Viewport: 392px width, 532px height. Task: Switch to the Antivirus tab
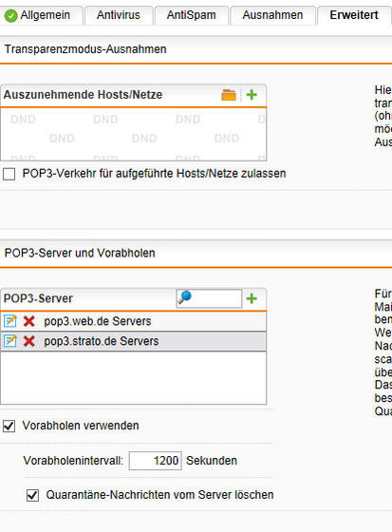coord(119,15)
